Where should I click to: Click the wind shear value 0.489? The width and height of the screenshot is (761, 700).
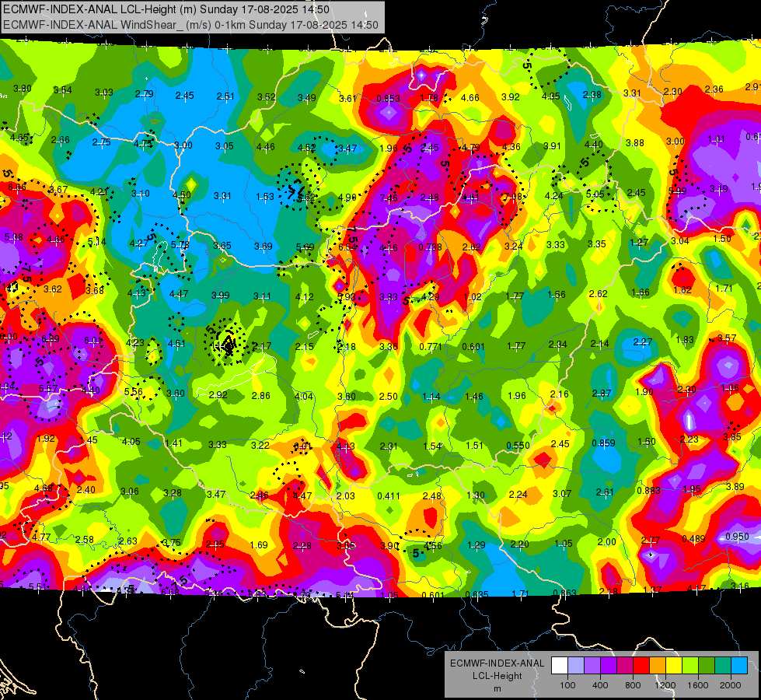point(693,539)
